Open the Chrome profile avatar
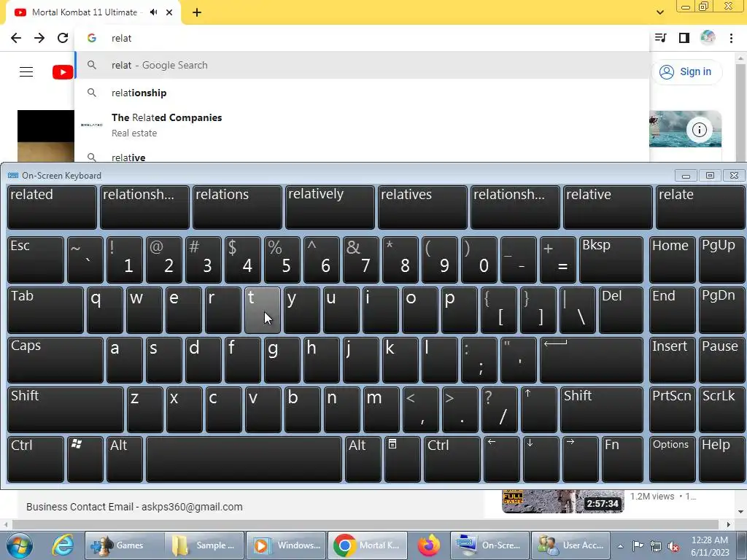 [x=708, y=38]
